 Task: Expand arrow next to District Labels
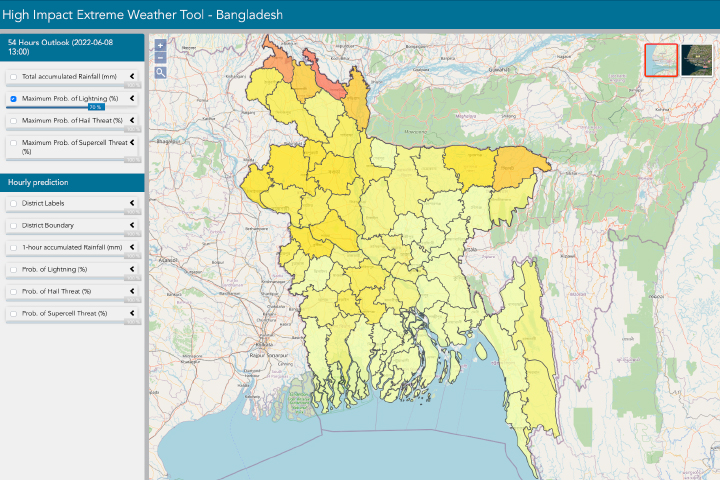(132, 203)
